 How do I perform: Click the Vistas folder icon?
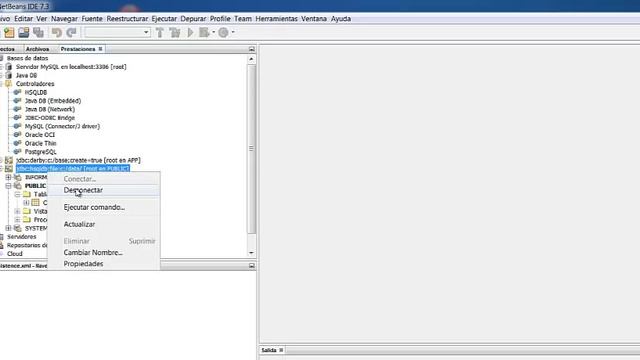pyautogui.click(x=27, y=211)
